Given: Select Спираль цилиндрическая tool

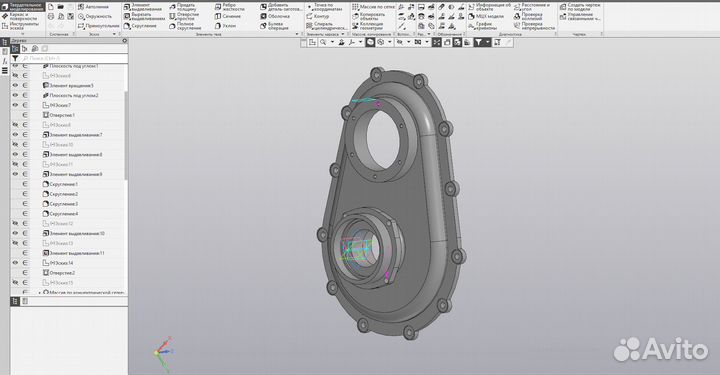Looking at the screenshot, I should click(x=327, y=26).
